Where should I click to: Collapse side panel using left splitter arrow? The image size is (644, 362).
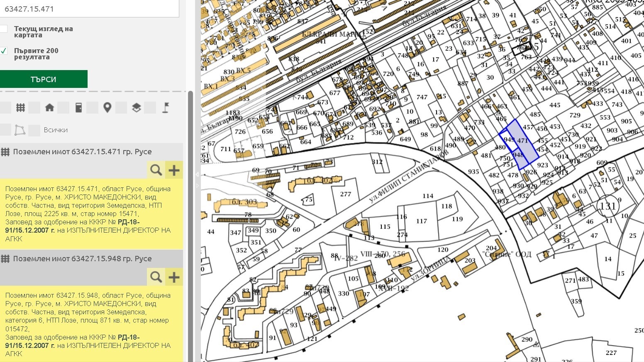coord(198,175)
